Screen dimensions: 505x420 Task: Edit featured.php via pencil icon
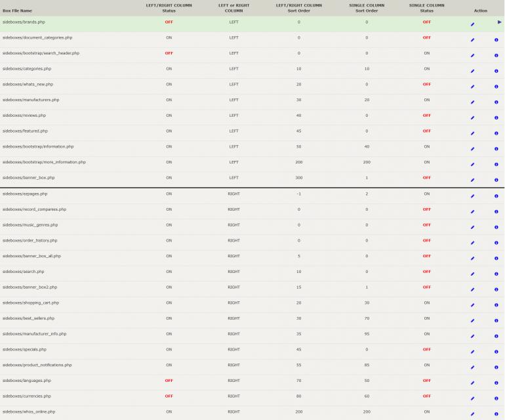click(472, 133)
